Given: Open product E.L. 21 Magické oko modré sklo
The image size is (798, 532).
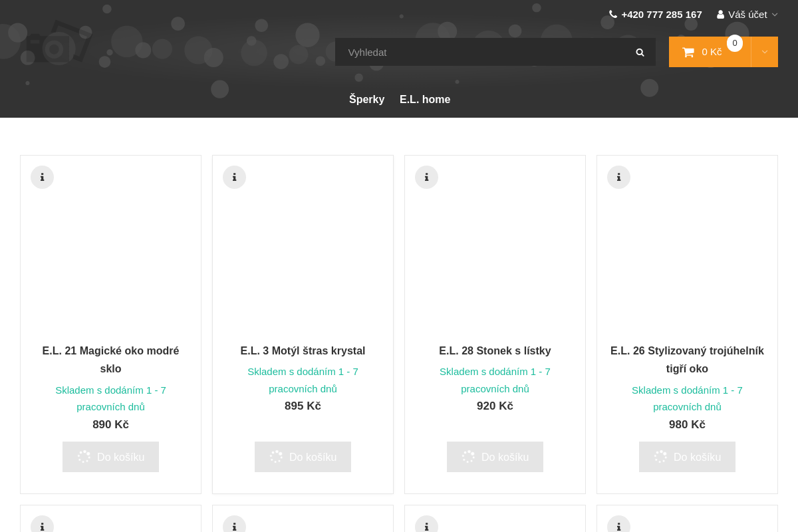Looking at the screenshot, I should (110, 360).
